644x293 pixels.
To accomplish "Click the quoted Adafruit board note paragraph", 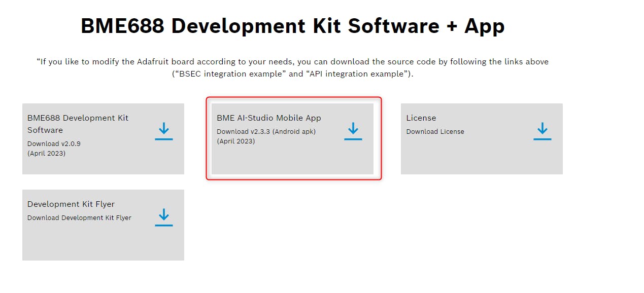I will 293,67.
